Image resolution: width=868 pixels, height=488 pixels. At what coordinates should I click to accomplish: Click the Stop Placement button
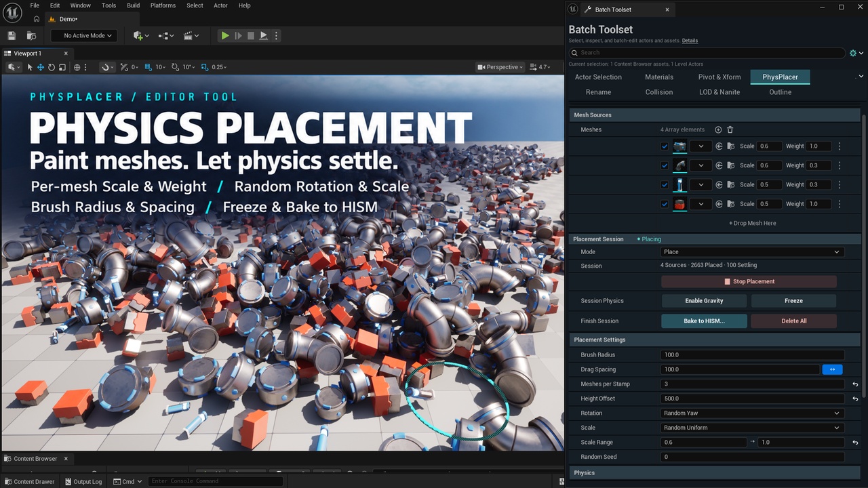pyautogui.click(x=749, y=281)
